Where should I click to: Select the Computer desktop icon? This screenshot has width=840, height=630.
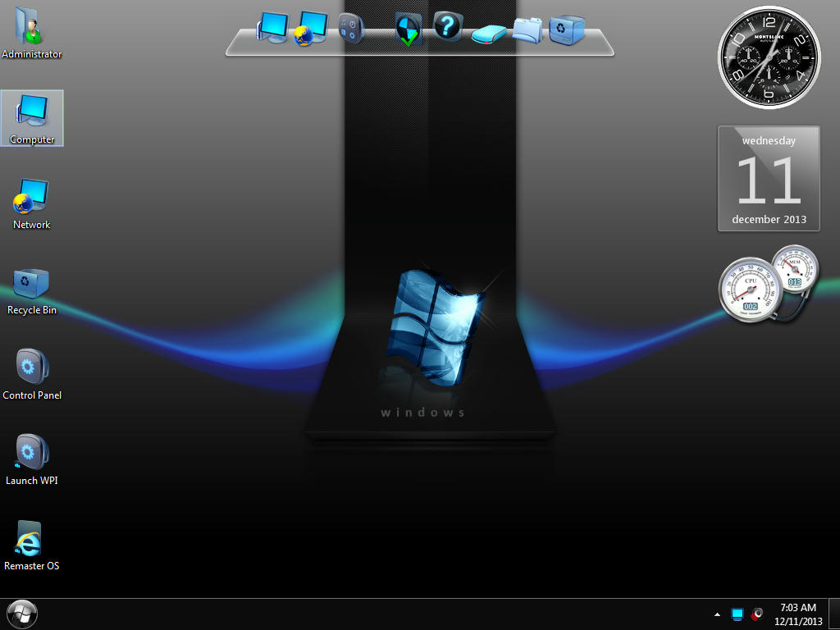pyautogui.click(x=32, y=118)
